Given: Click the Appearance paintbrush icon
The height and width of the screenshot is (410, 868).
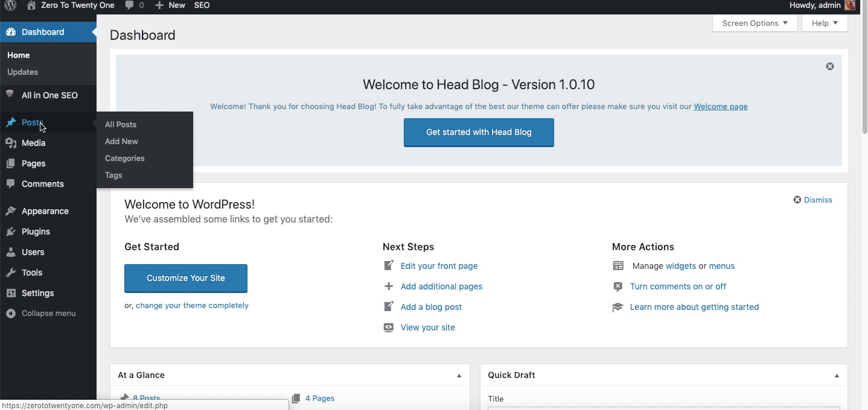Looking at the screenshot, I should 11,211.
